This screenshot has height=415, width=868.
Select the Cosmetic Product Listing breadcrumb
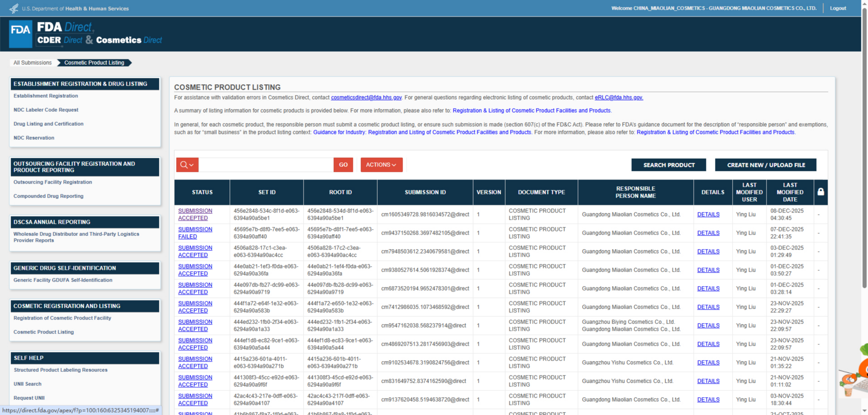[94, 63]
